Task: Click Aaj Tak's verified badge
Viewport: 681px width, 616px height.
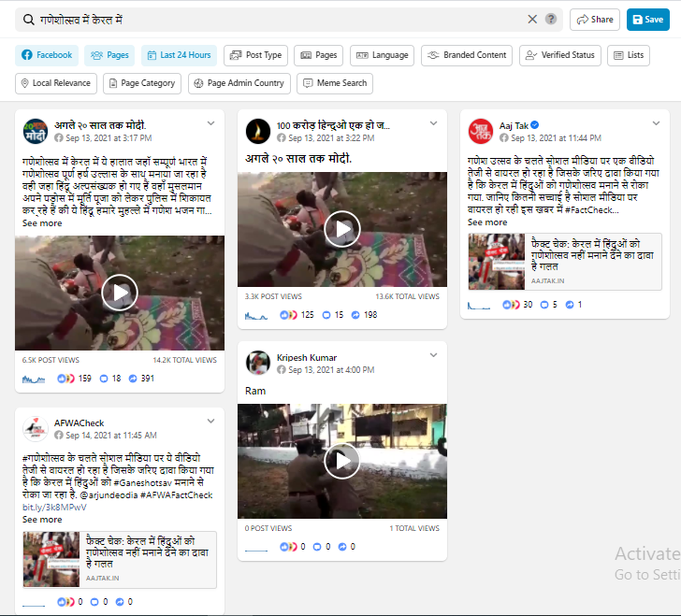Action: click(x=535, y=125)
